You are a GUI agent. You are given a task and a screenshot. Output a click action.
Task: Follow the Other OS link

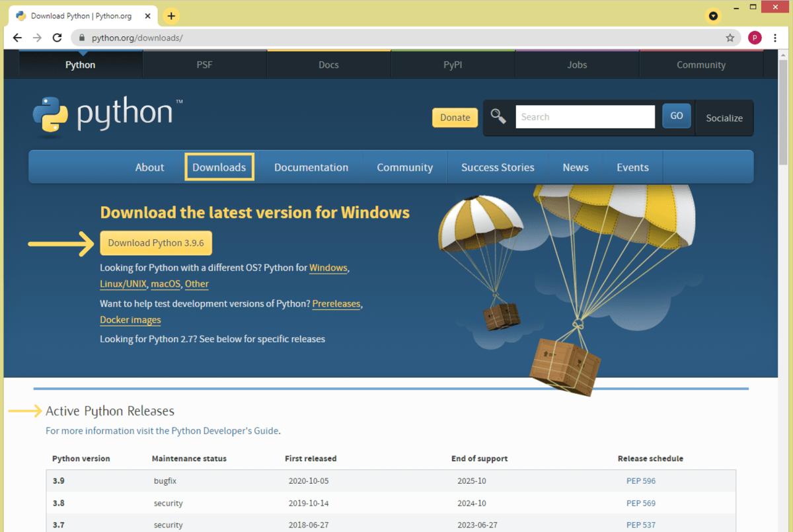197,284
